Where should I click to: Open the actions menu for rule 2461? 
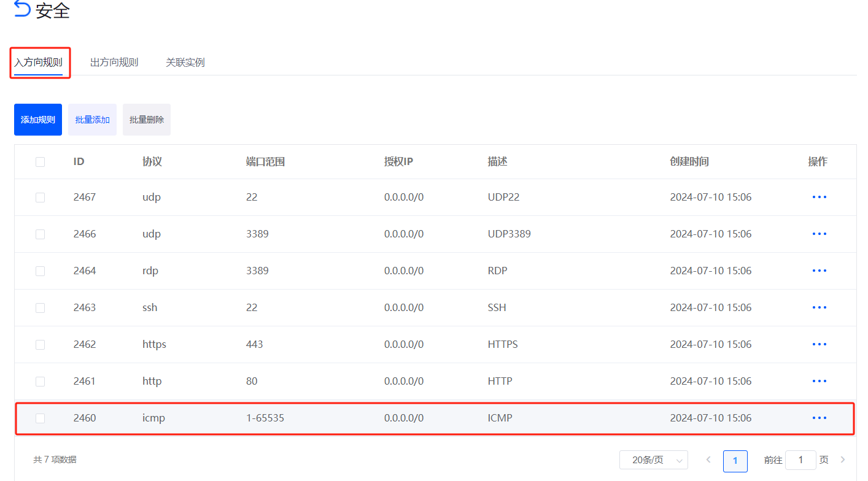(x=820, y=381)
